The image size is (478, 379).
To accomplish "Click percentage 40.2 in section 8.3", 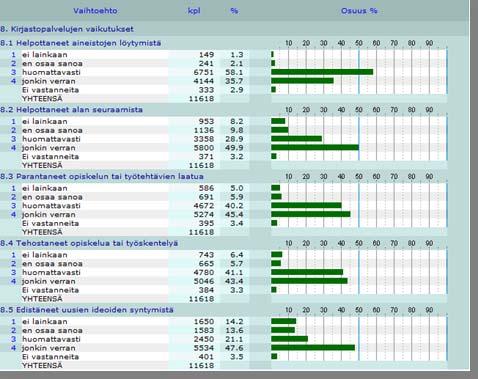I will pyautogui.click(x=234, y=206).
